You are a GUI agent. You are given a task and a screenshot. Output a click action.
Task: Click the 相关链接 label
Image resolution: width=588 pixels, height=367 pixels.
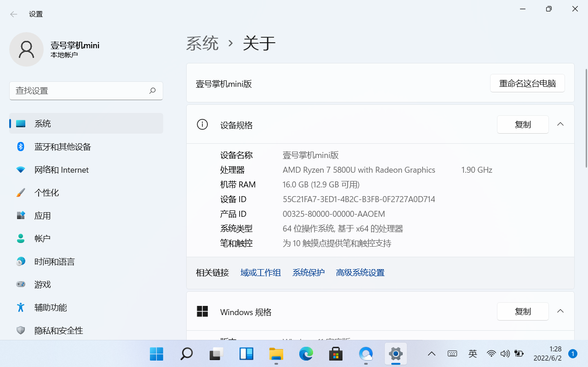tap(212, 273)
